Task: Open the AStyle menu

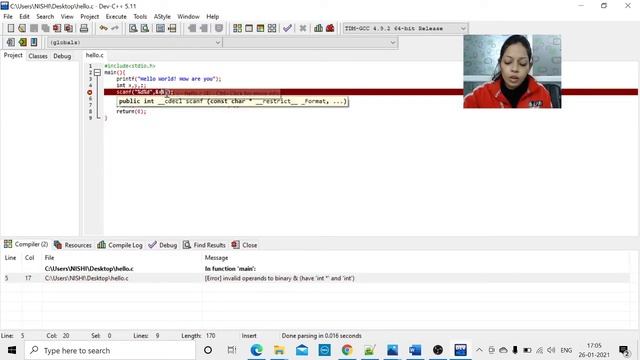Action: pos(162,16)
